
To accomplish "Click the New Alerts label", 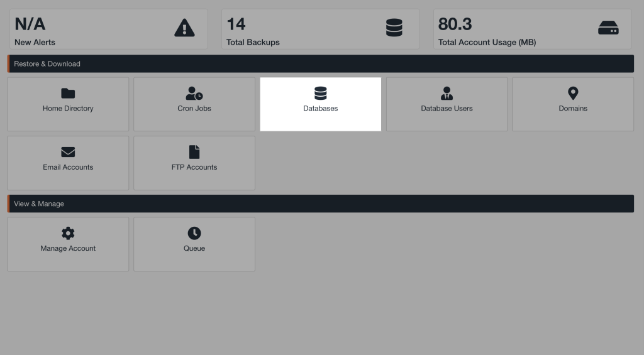I will pyautogui.click(x=35, y=42).
